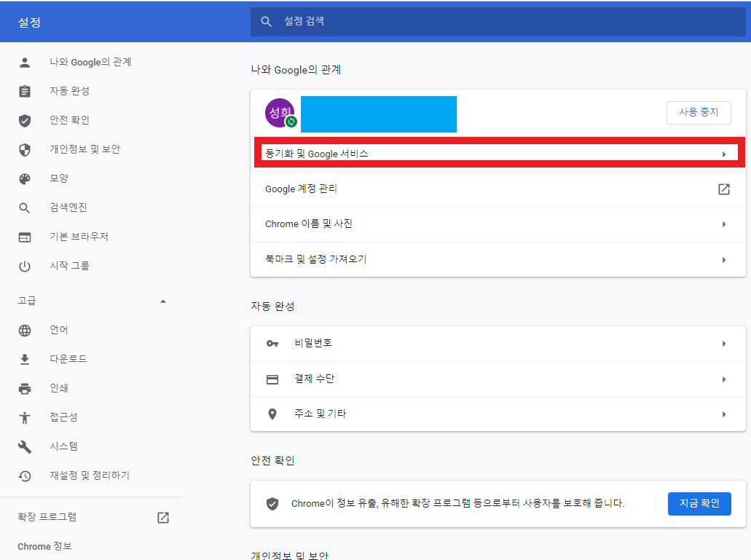Open 동기화 및 Google 서비스 row arrow

pyautogui.click(x=724, y=154)
